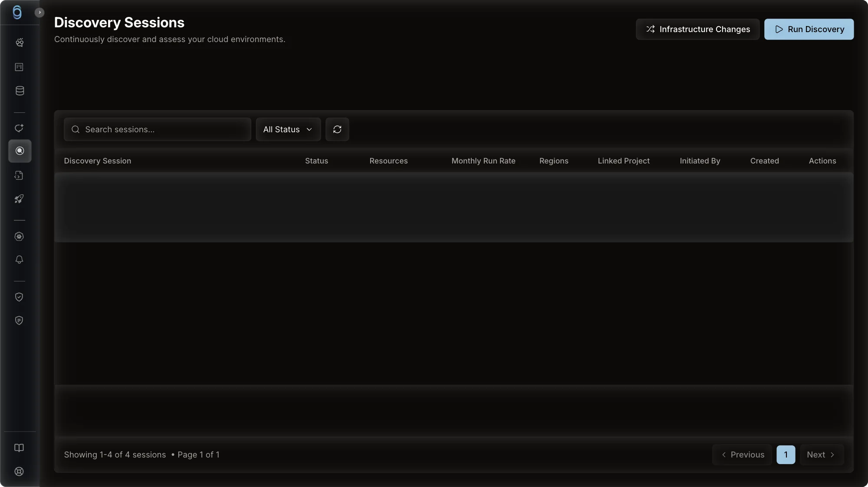Select page 1 in pagination
Screen dimensions: 868x487
786,454
